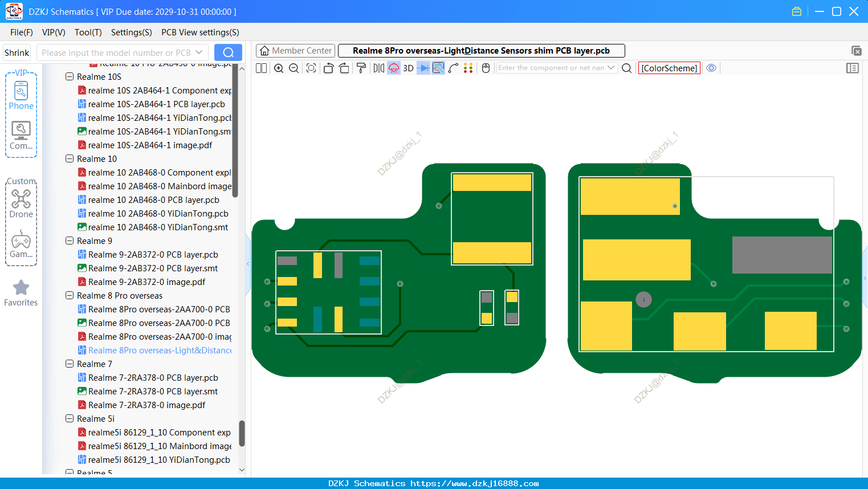
Task: Open realme 10S-2AB464-1 PCB layer.pcb
Action: tap(156, 104)
